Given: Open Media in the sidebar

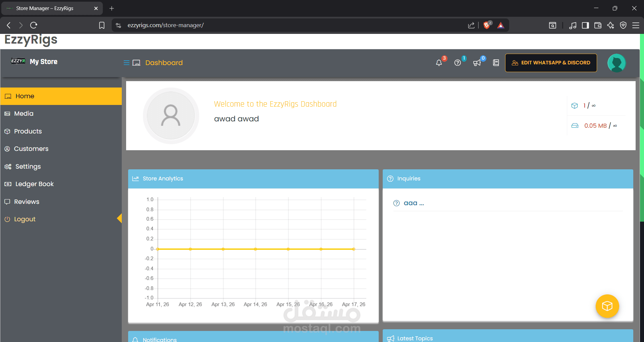Looking at the screenshot, I should coord(61,114).
